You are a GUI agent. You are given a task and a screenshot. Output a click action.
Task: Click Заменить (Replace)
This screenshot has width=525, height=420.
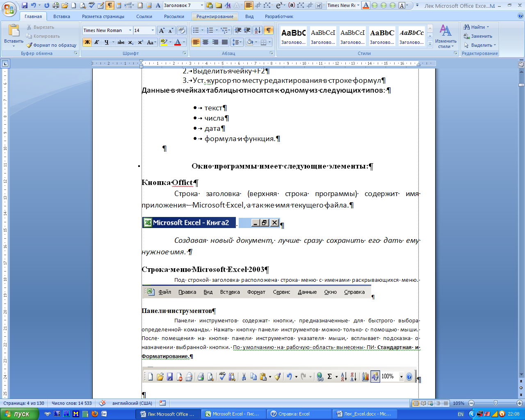point(478,36)
